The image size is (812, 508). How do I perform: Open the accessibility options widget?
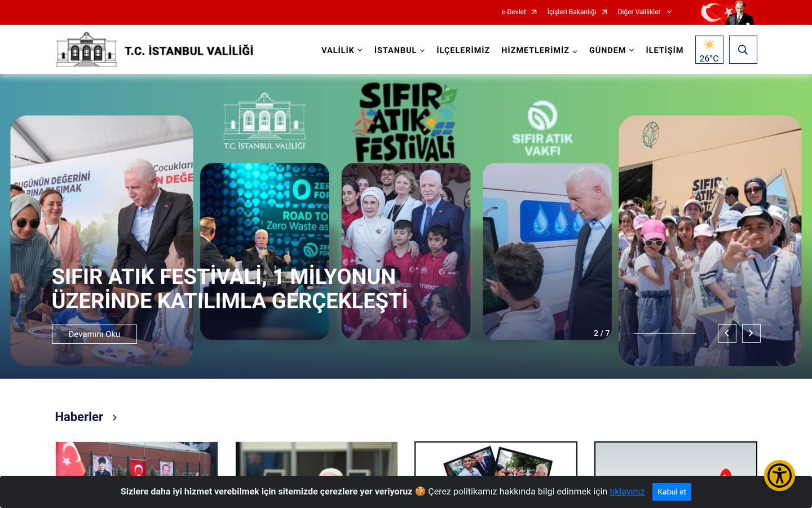coord(779,475)
